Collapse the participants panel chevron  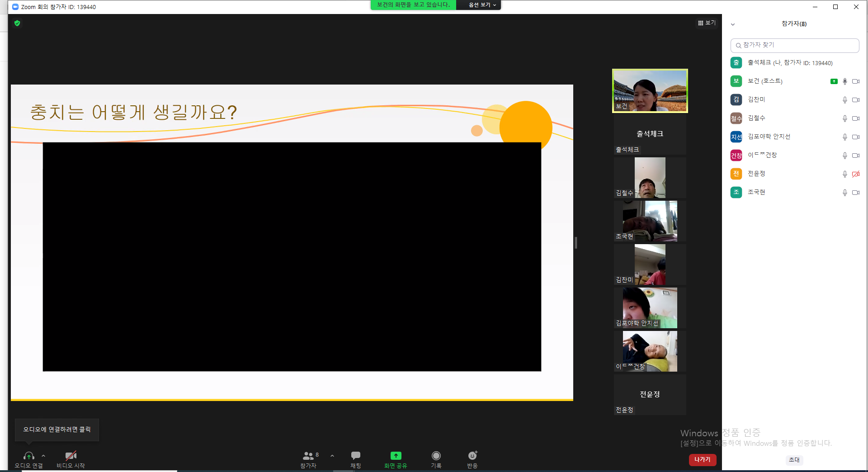733,24
